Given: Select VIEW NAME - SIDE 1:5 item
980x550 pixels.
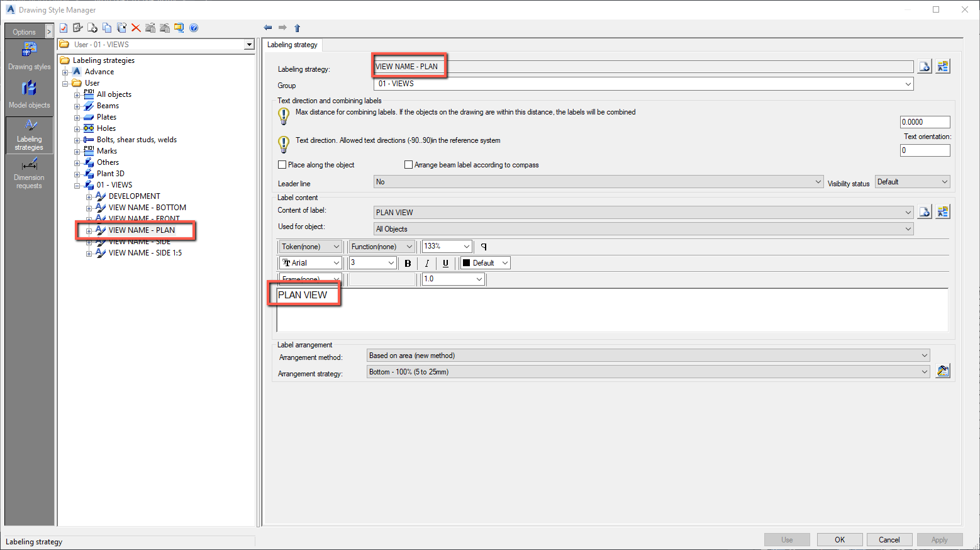Looking at the screenshot, I should (x=145, y=253).
